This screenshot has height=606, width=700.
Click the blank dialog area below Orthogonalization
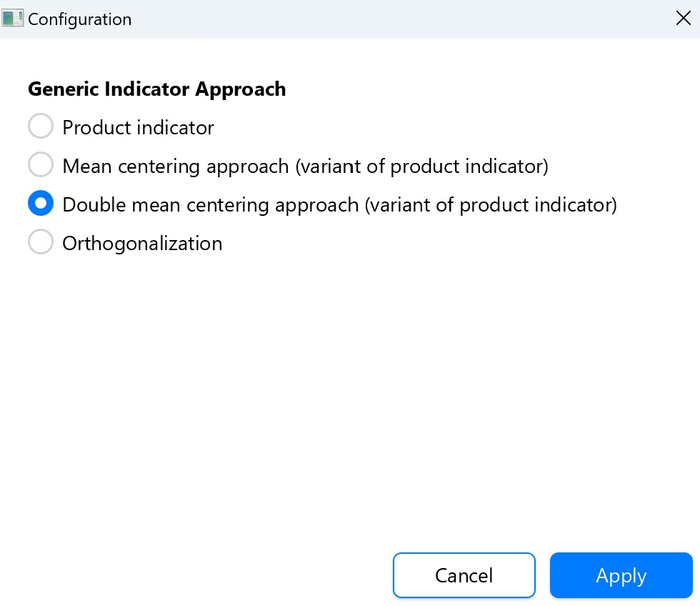point(350,393)
